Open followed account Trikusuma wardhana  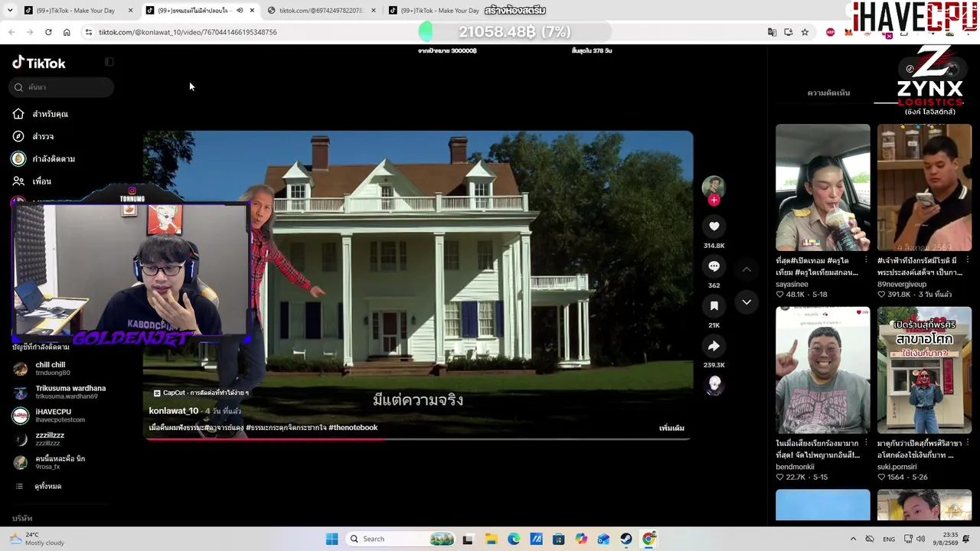[60, 392]
